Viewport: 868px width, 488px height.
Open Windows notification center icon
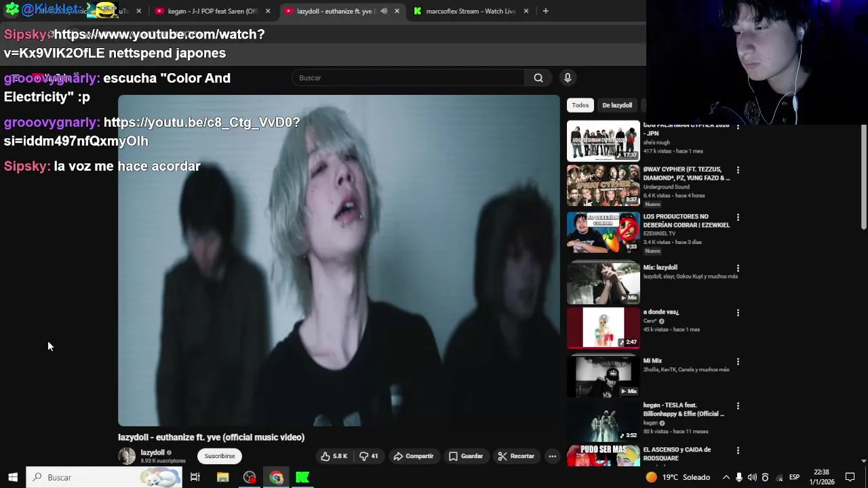850,477
